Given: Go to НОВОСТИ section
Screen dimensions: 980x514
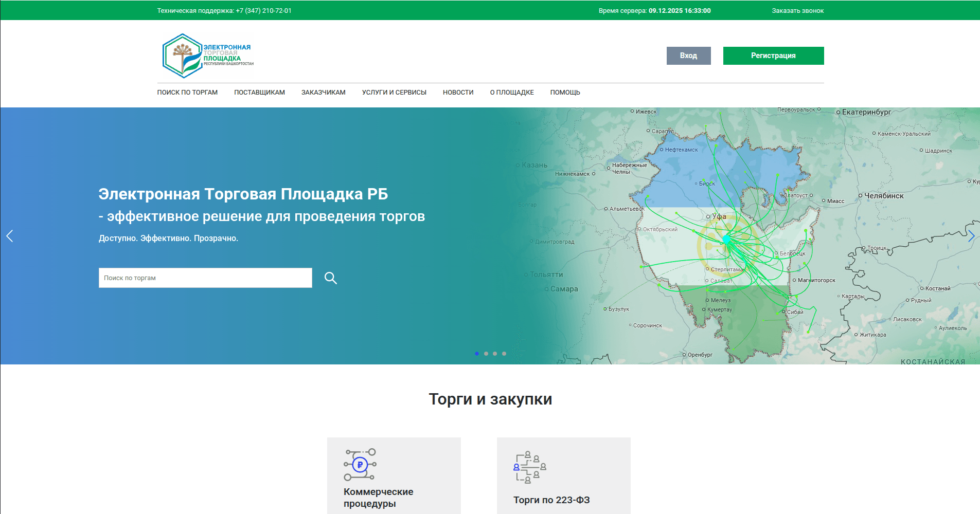Looking at the screenshot, I should pos(458,93).
